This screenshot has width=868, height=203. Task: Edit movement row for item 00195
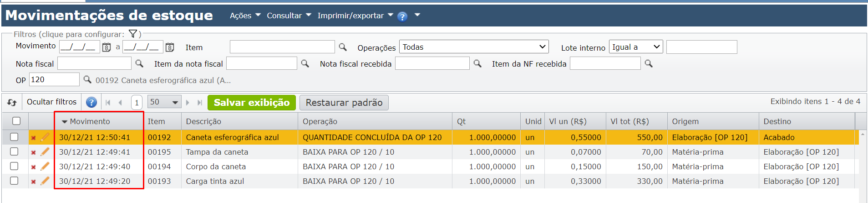pos(45,151)
